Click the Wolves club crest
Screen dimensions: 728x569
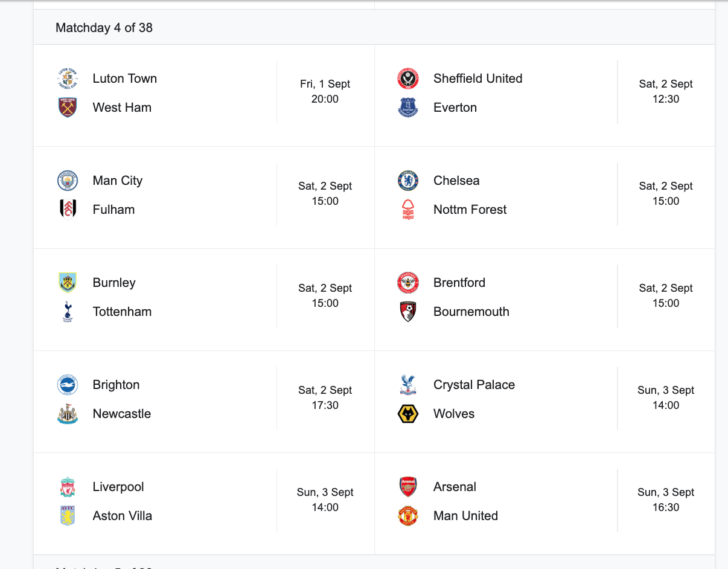point(408,414)
